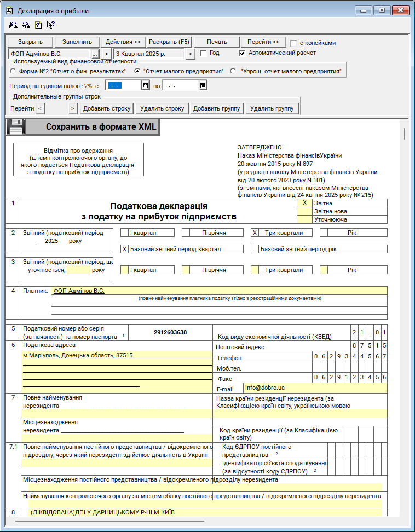415x532 pixels.
Task: Go to next period after 3 Квартал 2025
Action: [190, 54]
